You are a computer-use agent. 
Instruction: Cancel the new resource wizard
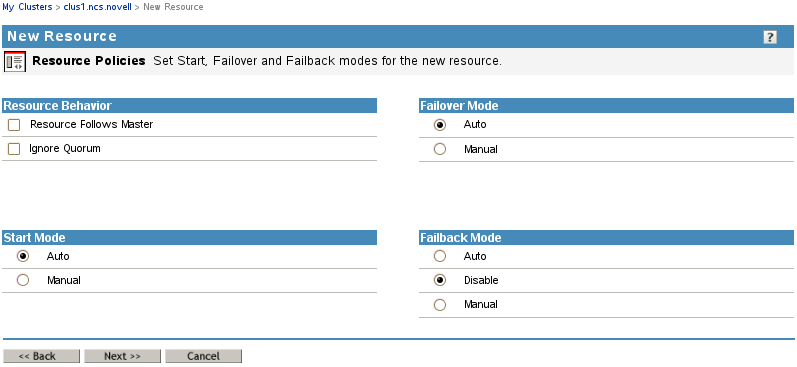point(203,356)
